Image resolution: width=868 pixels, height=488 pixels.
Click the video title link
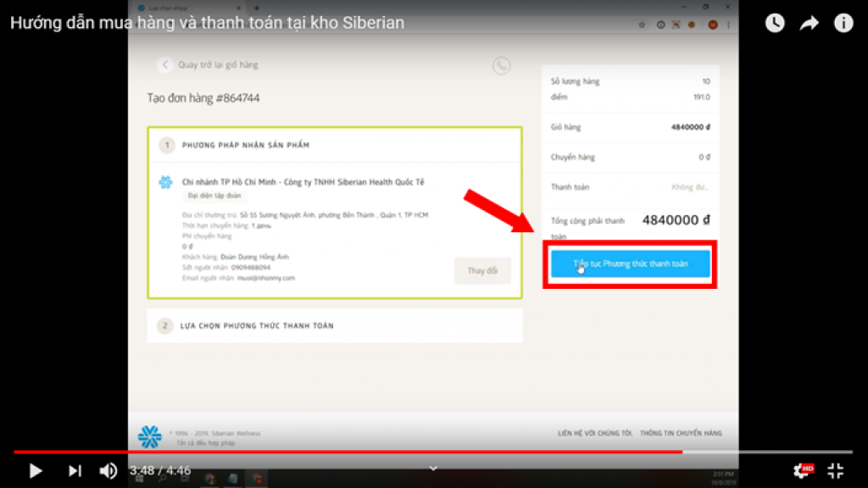pos(207,23)
